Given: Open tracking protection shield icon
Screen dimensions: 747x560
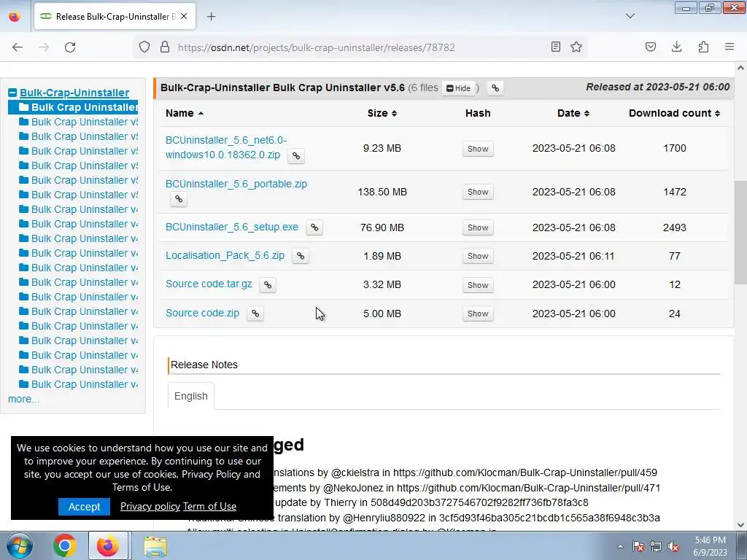Looking at the screenshot, I should 144,47.
